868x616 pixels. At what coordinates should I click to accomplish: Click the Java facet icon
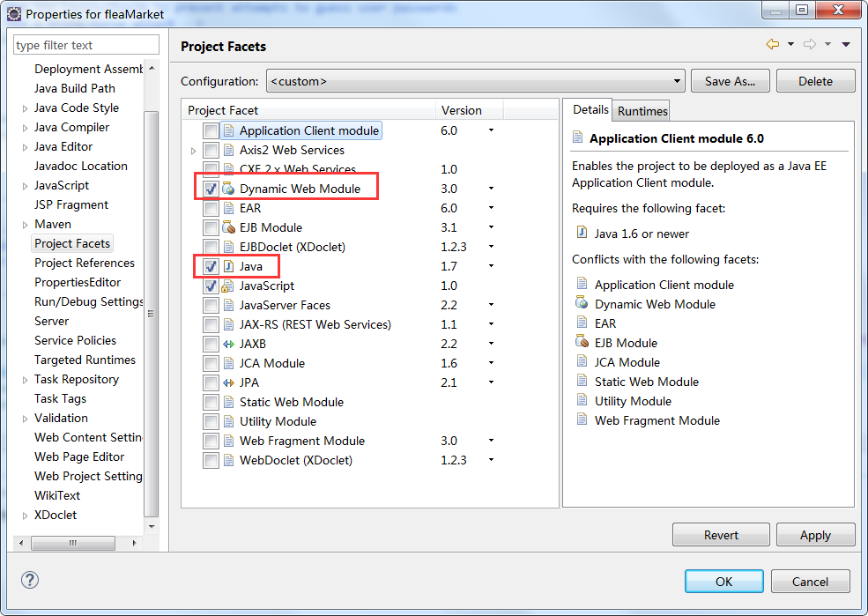coord(227,266)
